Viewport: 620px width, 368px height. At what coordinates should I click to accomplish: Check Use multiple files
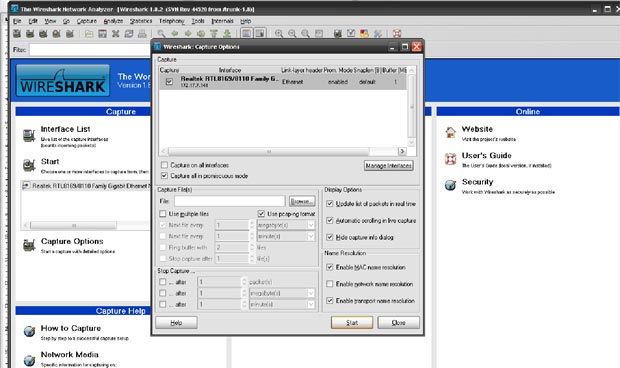click(163, 214)
